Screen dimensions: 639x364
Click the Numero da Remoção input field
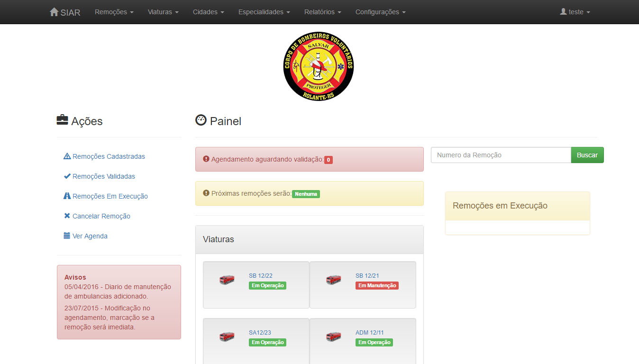click(501, 155)
